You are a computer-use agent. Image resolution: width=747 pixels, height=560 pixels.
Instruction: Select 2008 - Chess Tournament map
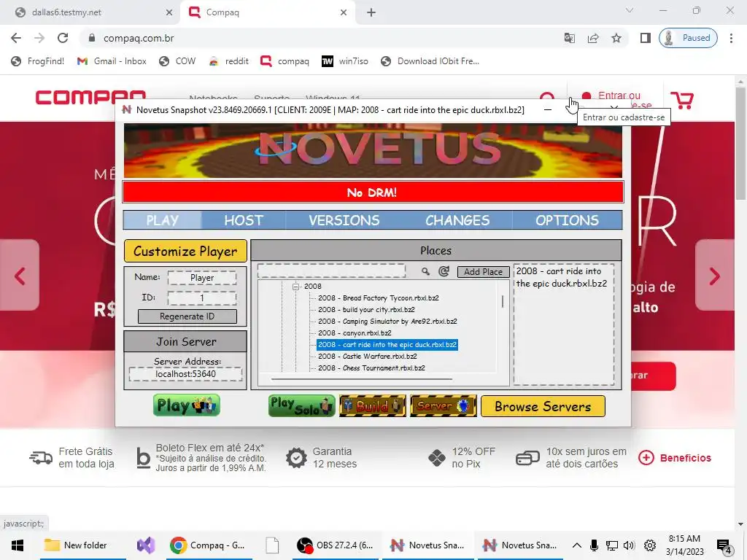tap(371, 368)
